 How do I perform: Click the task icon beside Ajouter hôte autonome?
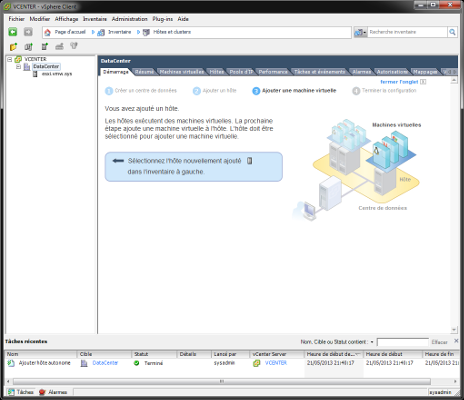click(x=11, y=363)
